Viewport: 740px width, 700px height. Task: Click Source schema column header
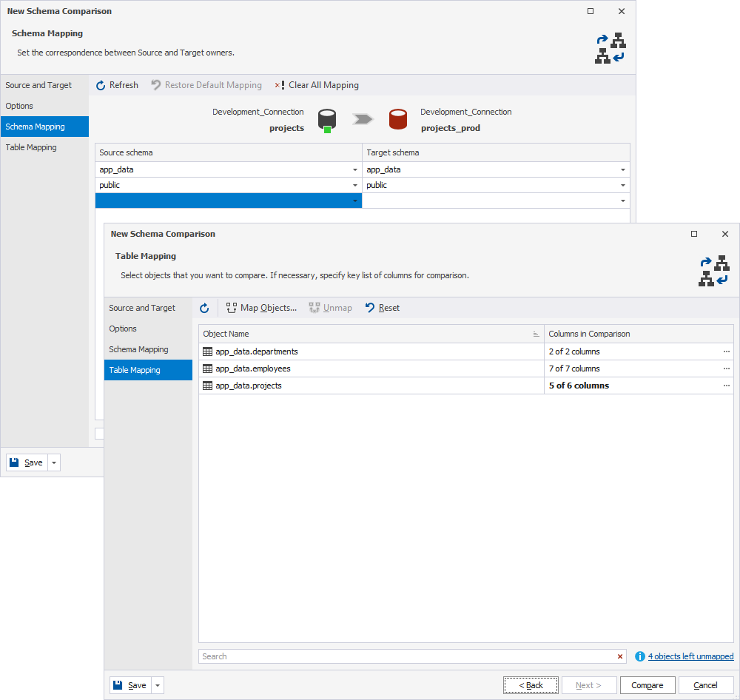tap(229, 153)
